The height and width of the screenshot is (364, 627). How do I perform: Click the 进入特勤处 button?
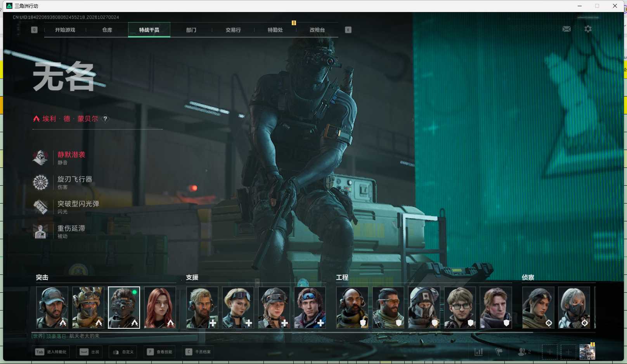pyautogui.click(x=51, y=352)
